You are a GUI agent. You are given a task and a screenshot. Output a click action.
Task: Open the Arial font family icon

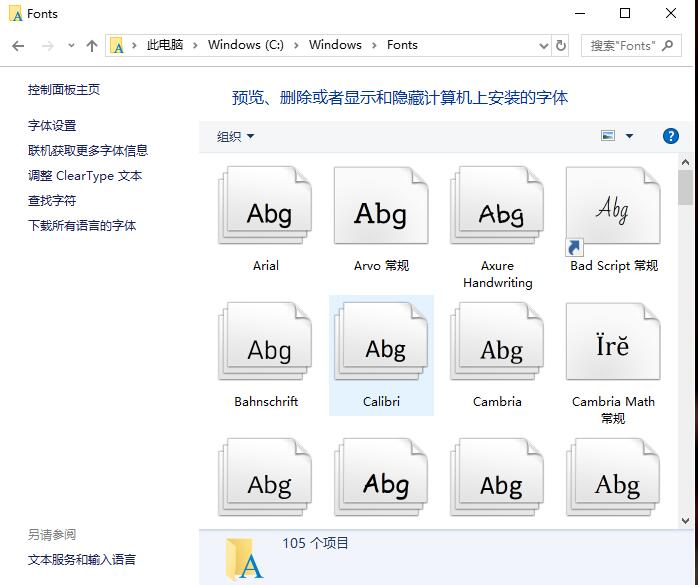click(x=265, y=205)
